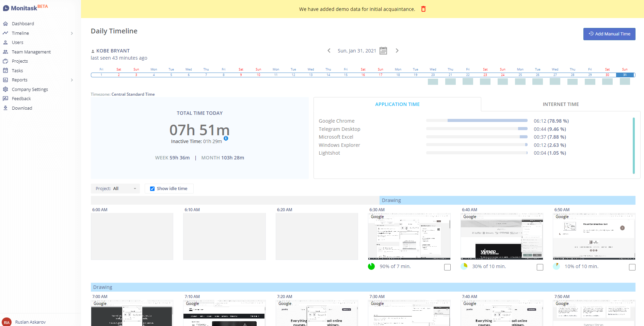Uncheck the Show idle time checkbox
The width and height of the screenshot is (644, 326).
[x=152, y=189]
